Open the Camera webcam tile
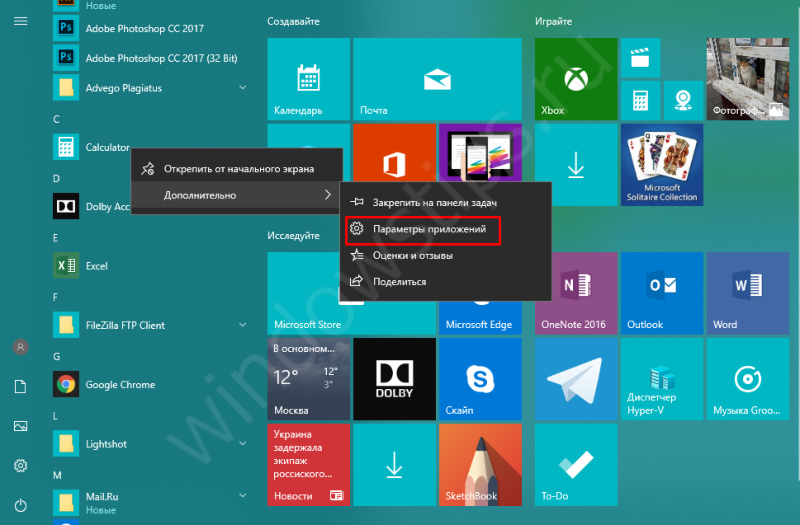Viewport: 800px width, 525px height. (683, 101)
